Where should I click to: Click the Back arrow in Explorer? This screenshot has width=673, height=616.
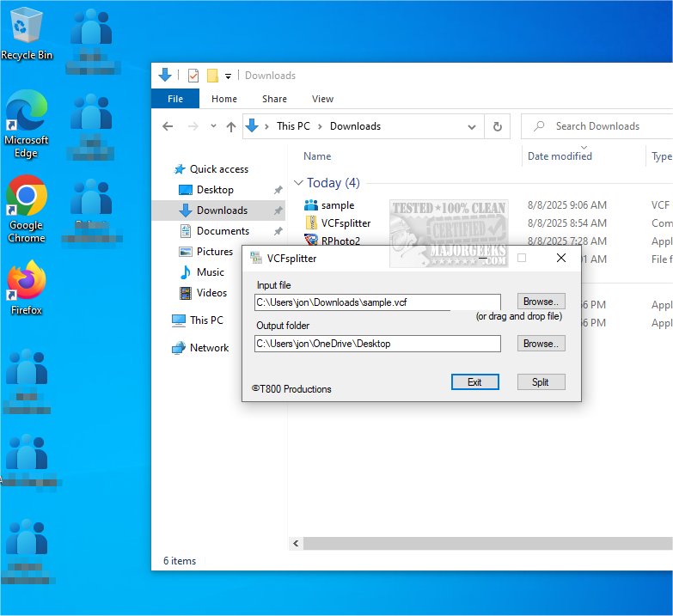(x=168, y=126)
